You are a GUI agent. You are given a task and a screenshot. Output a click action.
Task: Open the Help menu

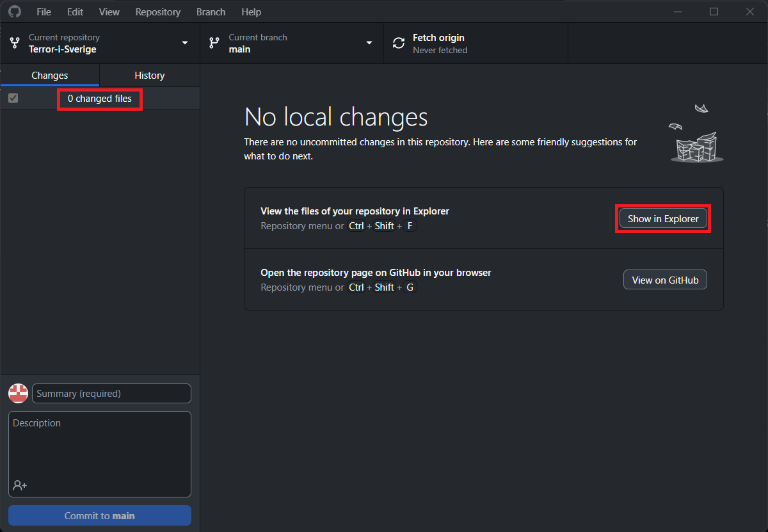(252, 12)
